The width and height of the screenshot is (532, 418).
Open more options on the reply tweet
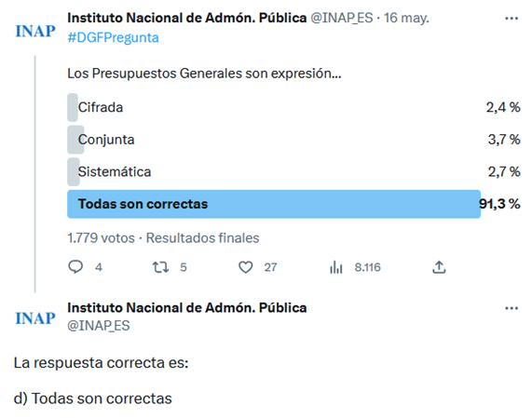(x=512, y=308)
